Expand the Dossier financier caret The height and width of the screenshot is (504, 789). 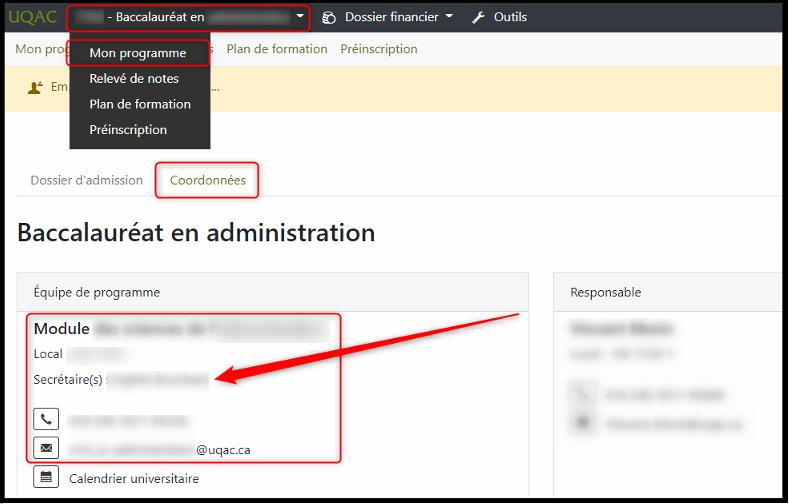(450, 17)
